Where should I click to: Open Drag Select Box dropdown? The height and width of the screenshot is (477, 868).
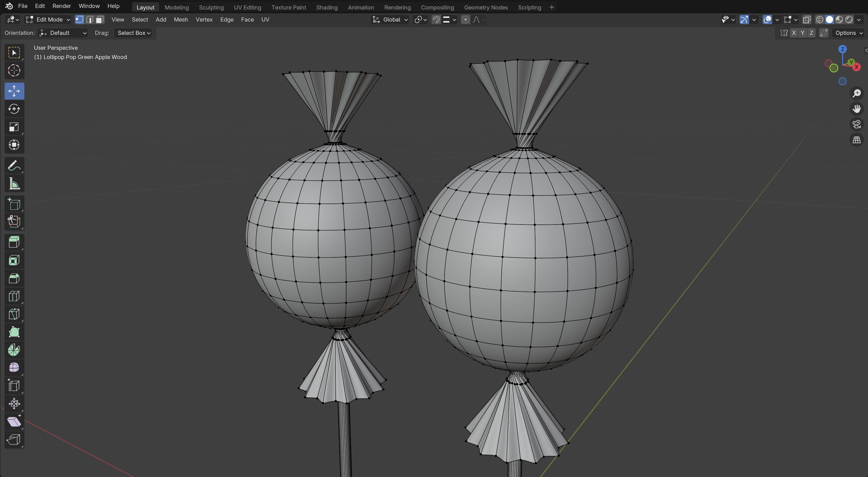pos(133,33)
